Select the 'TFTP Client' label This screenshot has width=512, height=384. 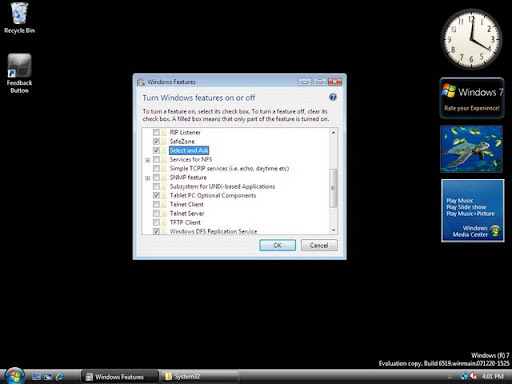coord(185,222)
